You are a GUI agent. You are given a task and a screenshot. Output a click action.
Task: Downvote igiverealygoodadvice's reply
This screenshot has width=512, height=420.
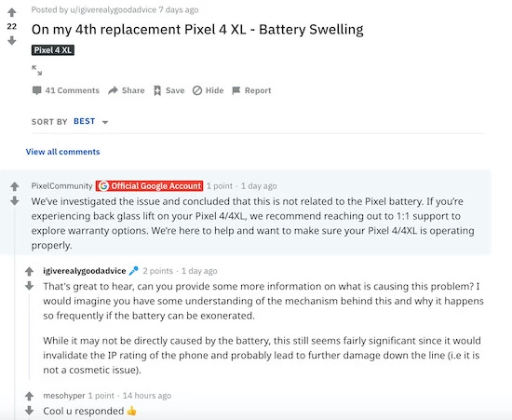coord(30,286)
